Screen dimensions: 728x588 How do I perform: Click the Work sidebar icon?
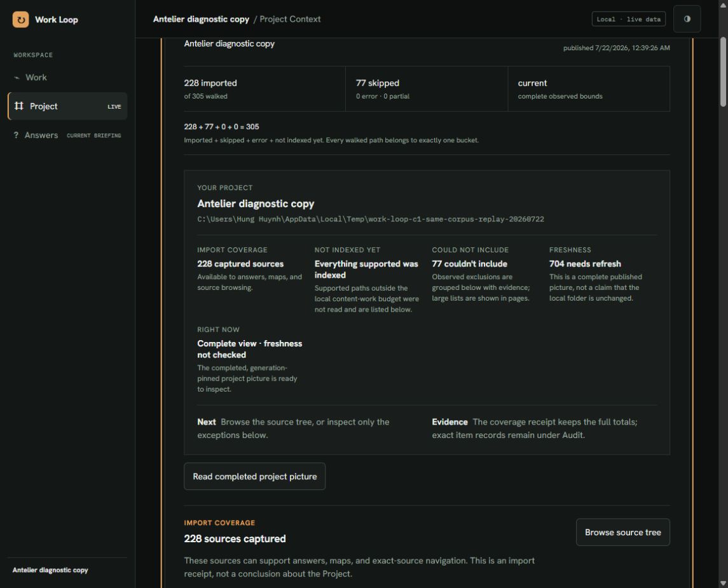[x=17, y=78]
